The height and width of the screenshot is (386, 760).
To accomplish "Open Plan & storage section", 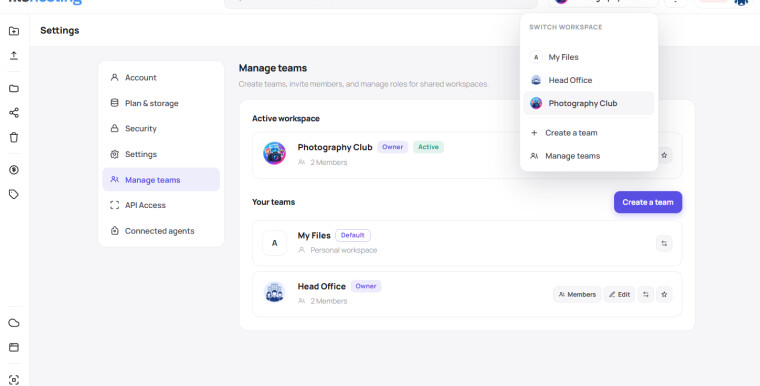I will click(161, 103).
